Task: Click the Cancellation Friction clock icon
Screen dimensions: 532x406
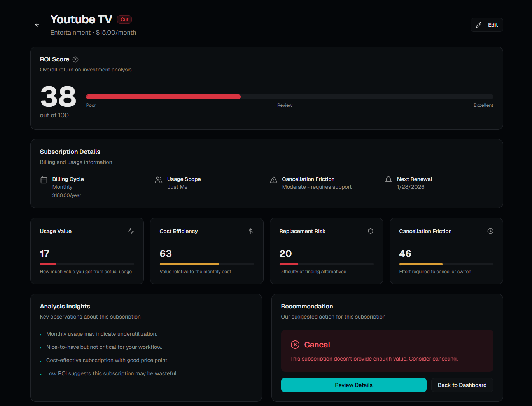Action: tap(490, 231)
